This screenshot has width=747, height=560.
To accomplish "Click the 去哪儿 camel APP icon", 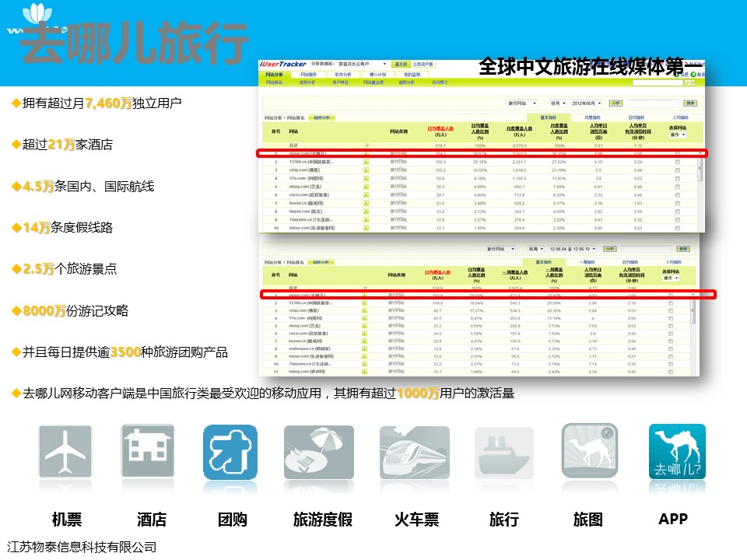I will click(x=678, y=451).
